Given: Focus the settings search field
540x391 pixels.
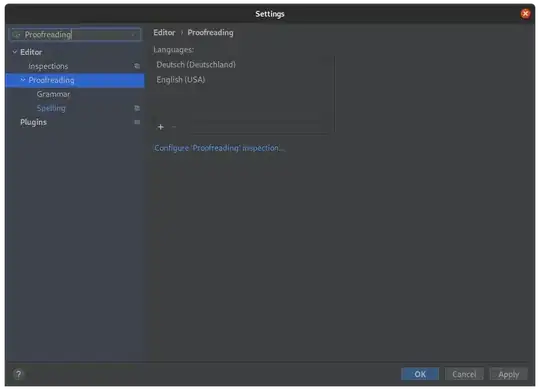Looking at the screenshot, I should tap(75, 34).
